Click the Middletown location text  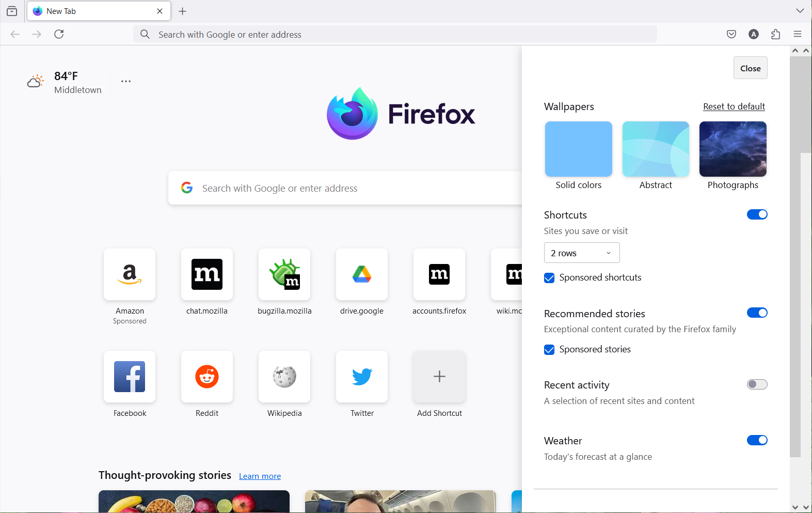(78, 90)
